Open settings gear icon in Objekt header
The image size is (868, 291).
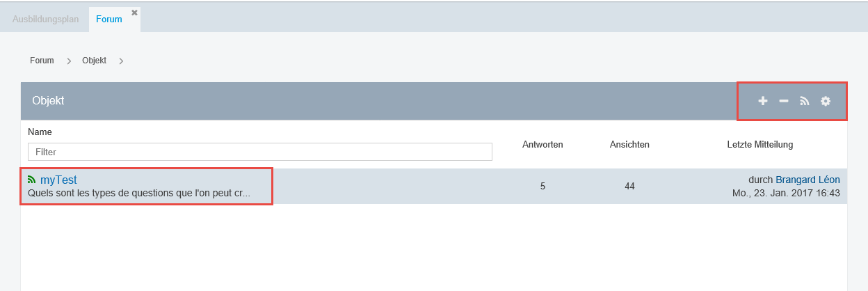click(826, 101)
